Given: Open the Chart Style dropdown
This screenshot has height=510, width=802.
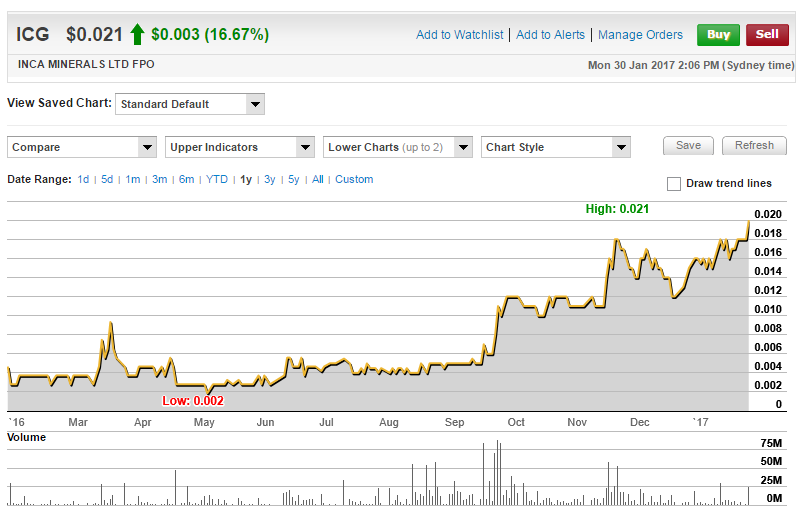Looking at the screenshot, I should pyautogui.click(x=555, y=147).
